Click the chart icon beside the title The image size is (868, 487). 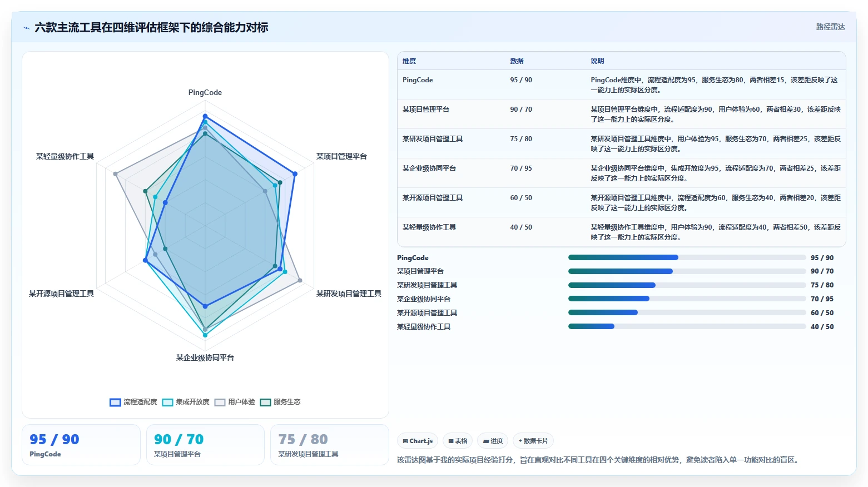coord(26,28)
